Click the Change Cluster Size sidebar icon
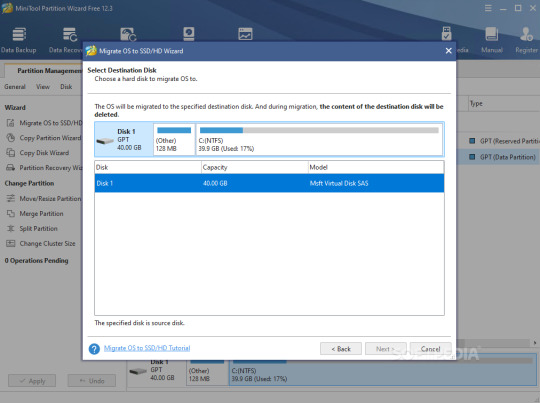 click(x=11, y=244)
